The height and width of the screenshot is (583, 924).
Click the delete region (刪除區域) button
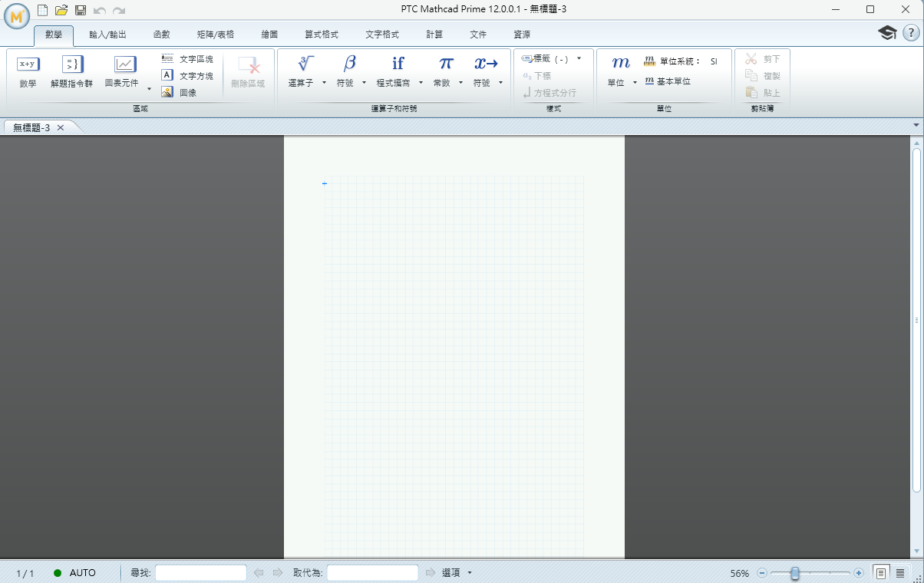tap(248, 72)
